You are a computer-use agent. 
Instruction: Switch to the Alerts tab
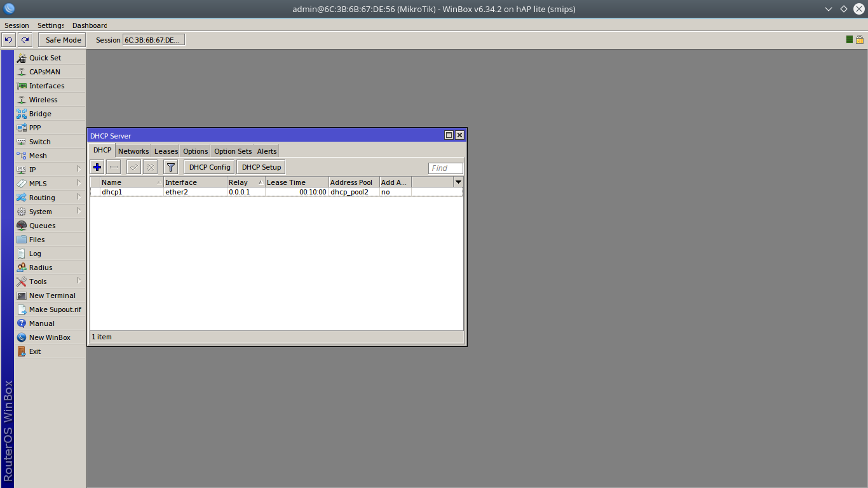tap(267, 151)
